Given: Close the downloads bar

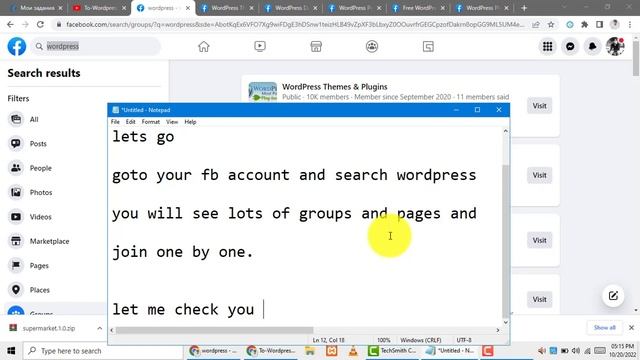Looking at the screenshot, I should tap(631, 328).
